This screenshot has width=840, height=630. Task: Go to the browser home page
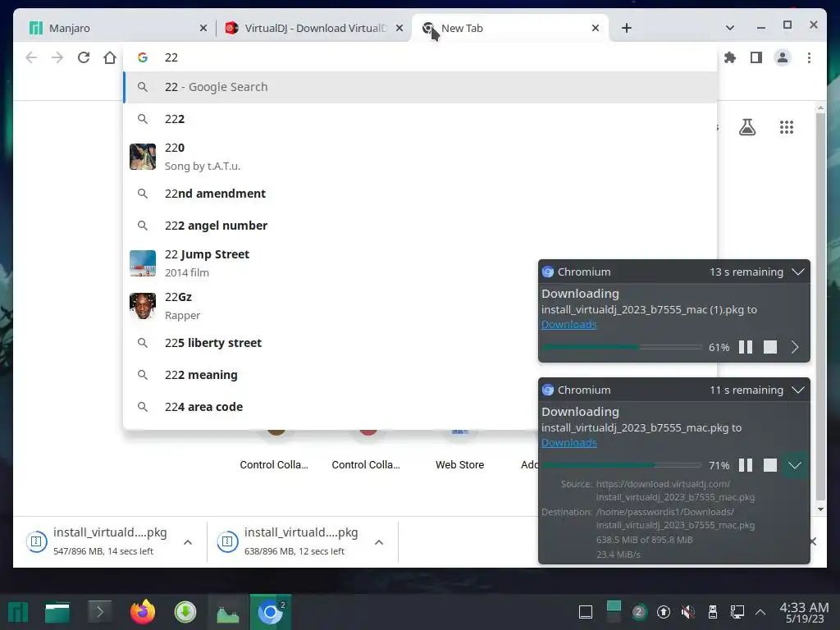tap(110, 57)
